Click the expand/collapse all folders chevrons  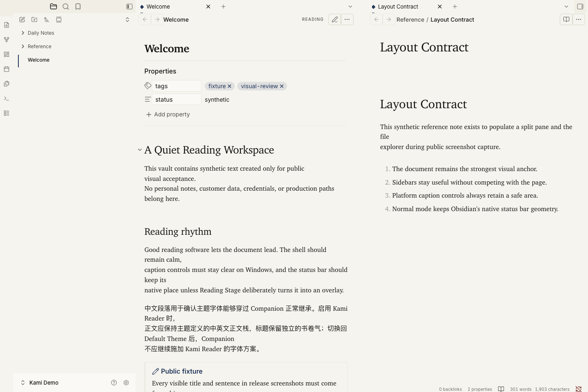click(127, 20)
